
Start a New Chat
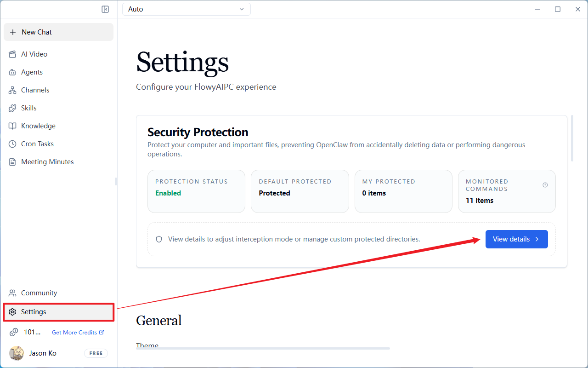pos(58,32)
